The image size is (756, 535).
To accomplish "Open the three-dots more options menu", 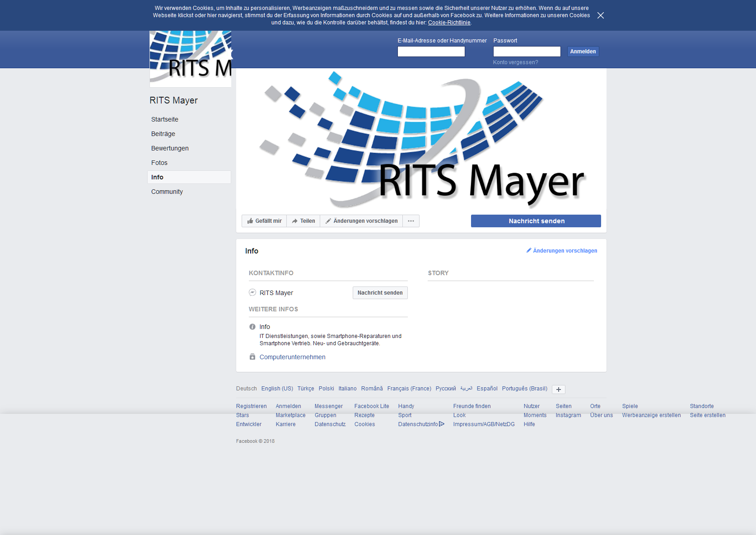I will [x=411, y=221].
